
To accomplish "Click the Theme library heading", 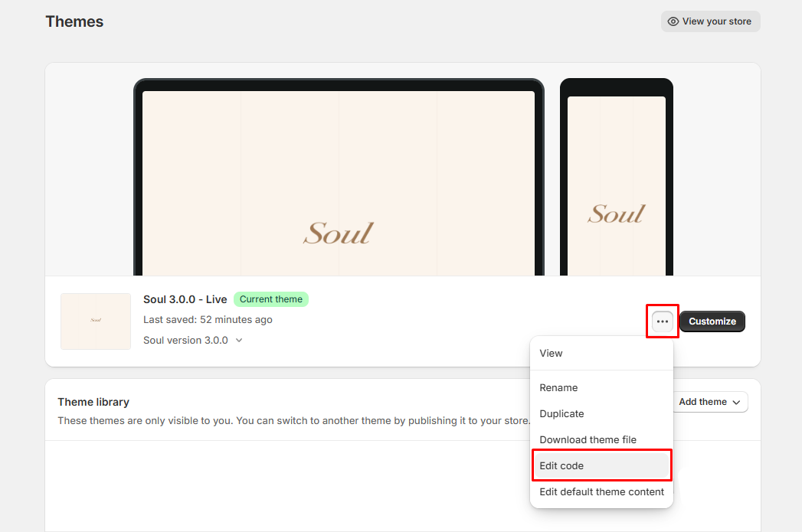I will [93, 402].
